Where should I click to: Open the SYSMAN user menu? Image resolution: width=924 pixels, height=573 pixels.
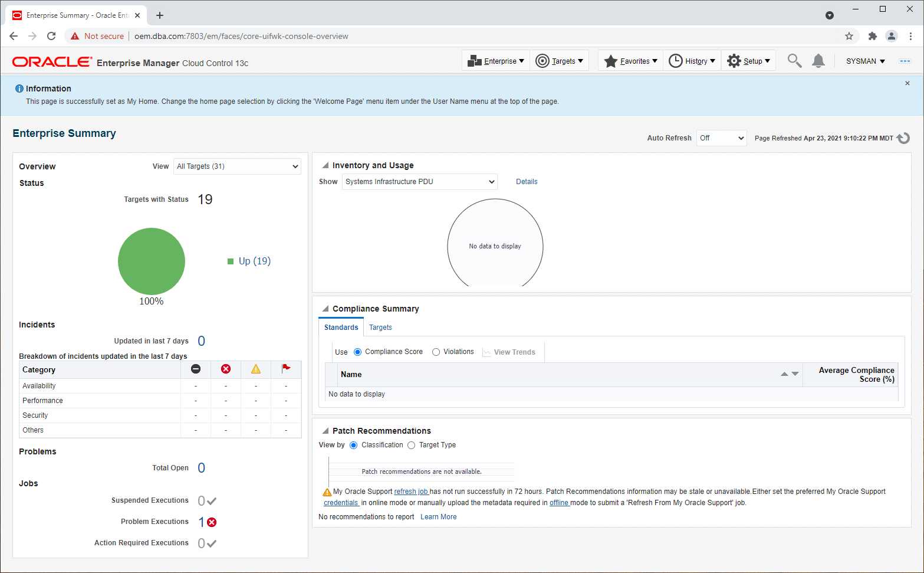[x=865, y=61]
